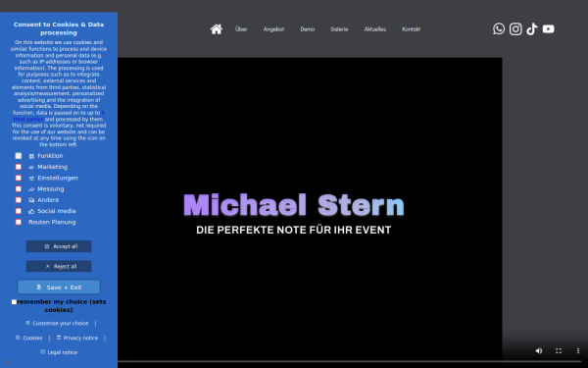Click the Reject all button
The width and height of the screenshot is (588, 368).
pyautogui.click(x=59, y=266)
